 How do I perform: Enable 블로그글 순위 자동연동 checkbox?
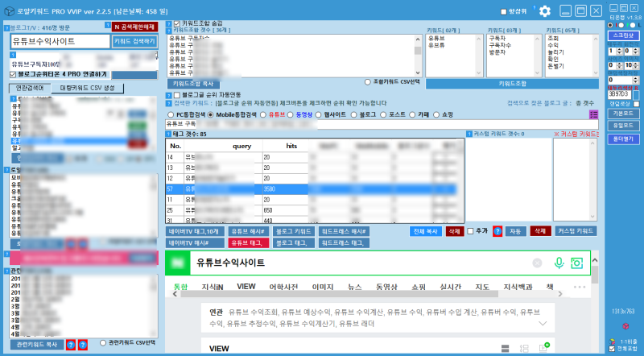coord(176,95)
